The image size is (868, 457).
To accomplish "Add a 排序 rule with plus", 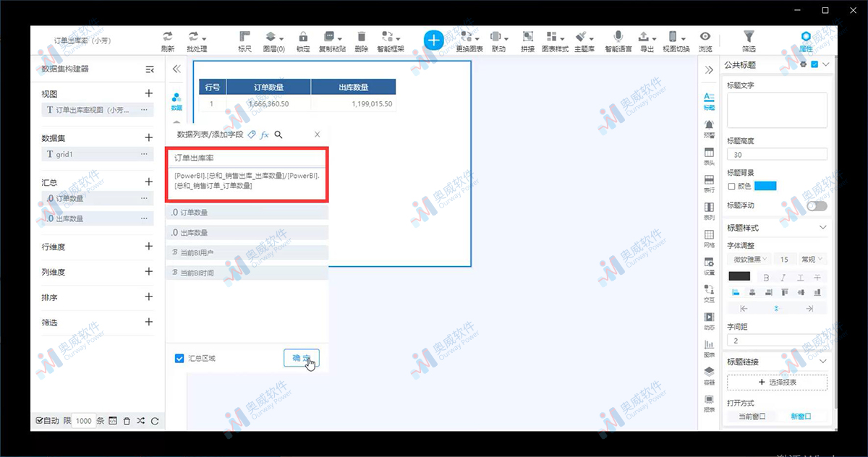I will tap(149, 296).
